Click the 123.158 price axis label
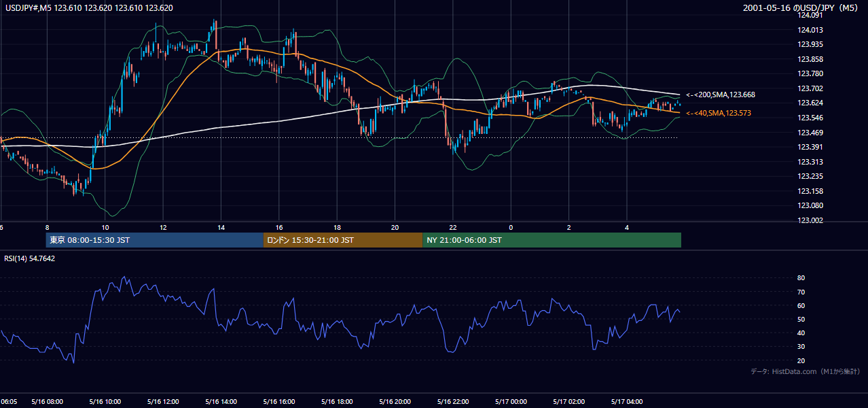 click(810, 191)
